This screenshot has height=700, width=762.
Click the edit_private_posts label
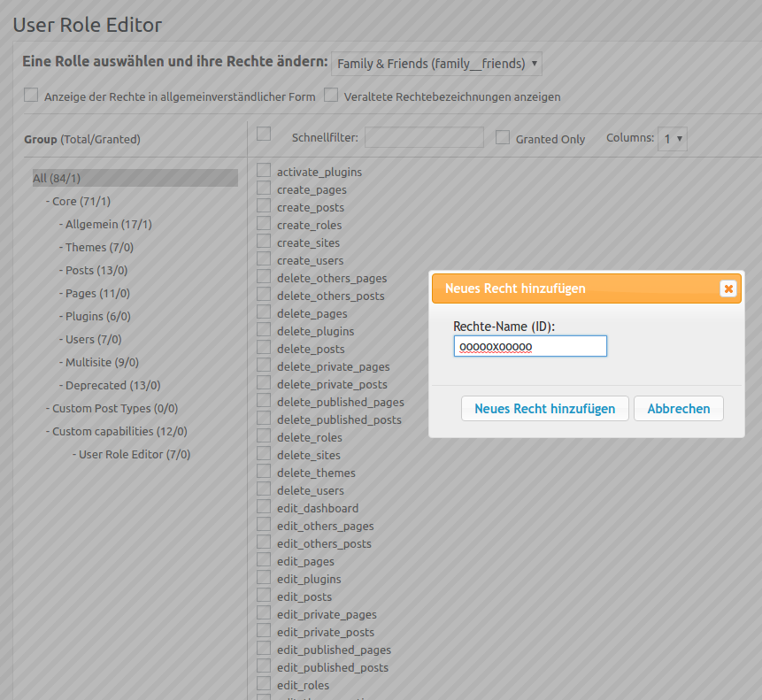tap(325, 632)
